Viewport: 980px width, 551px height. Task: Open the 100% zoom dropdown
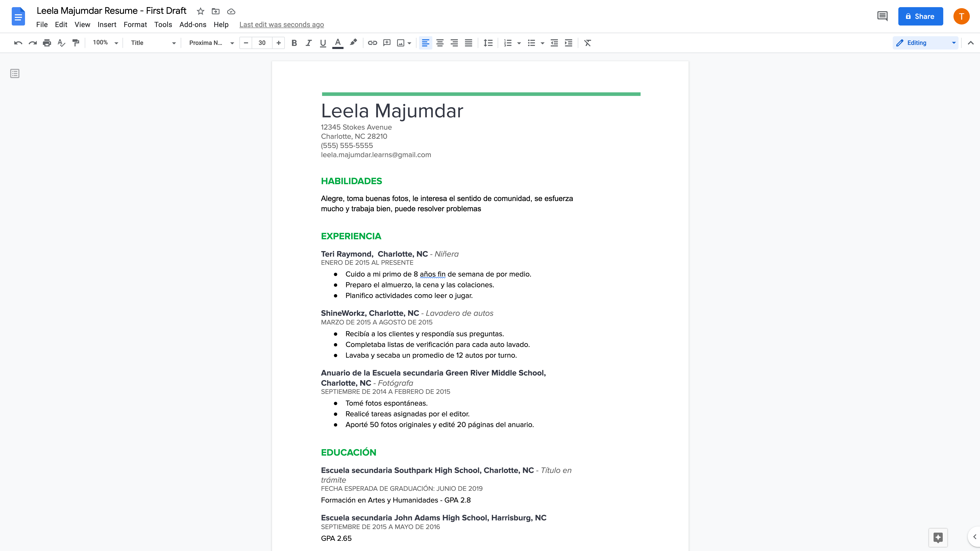[x=105, y=43]
